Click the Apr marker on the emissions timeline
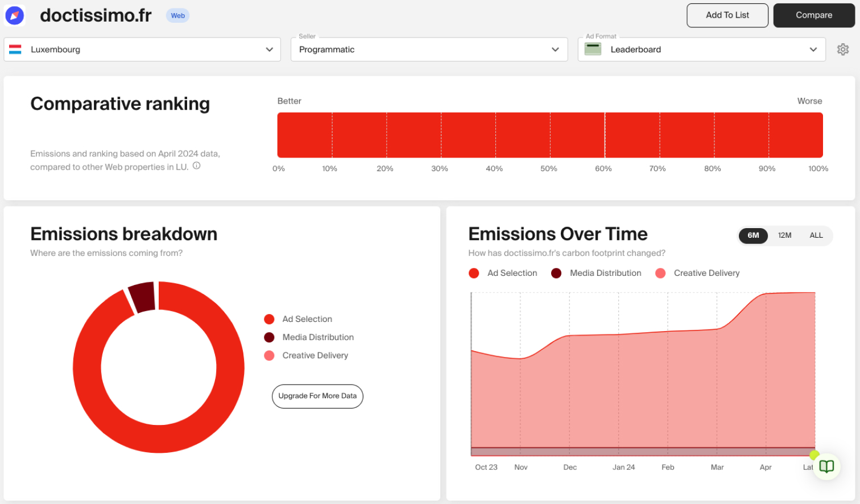This screenshot has width=860, height=504. pos(766,467)
